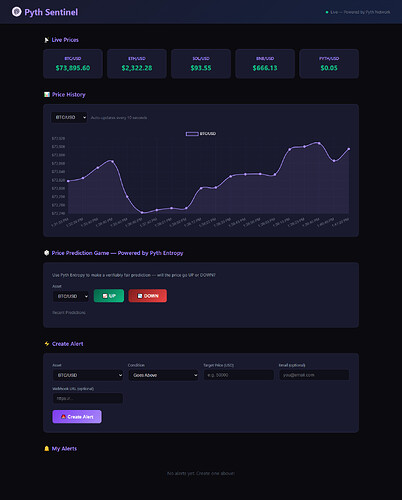Focus the Webhook URL input field
This screenshot has width=402, height=500.
[x=88, y=398]
